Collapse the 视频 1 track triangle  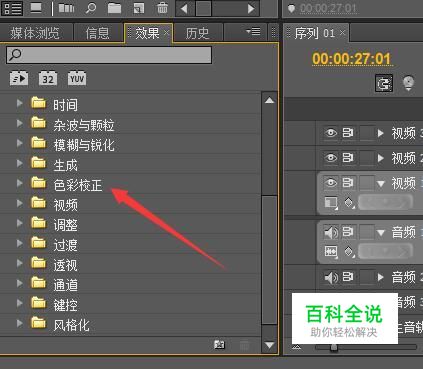[x=381, y=183]
